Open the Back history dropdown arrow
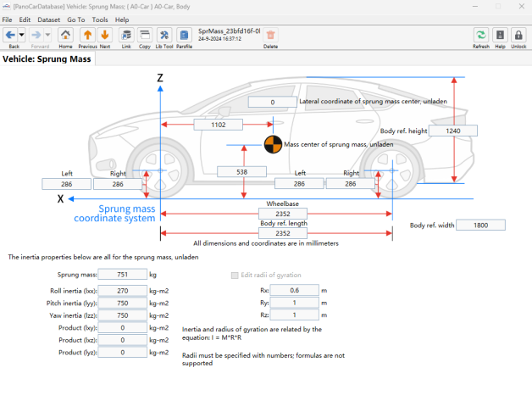This screenshot has width=532, height=412. pyautogui.click(x=21, y=35)
